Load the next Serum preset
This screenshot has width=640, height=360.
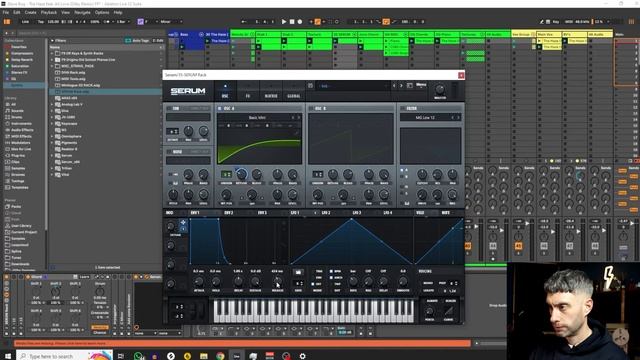click(x=401, y=86)
